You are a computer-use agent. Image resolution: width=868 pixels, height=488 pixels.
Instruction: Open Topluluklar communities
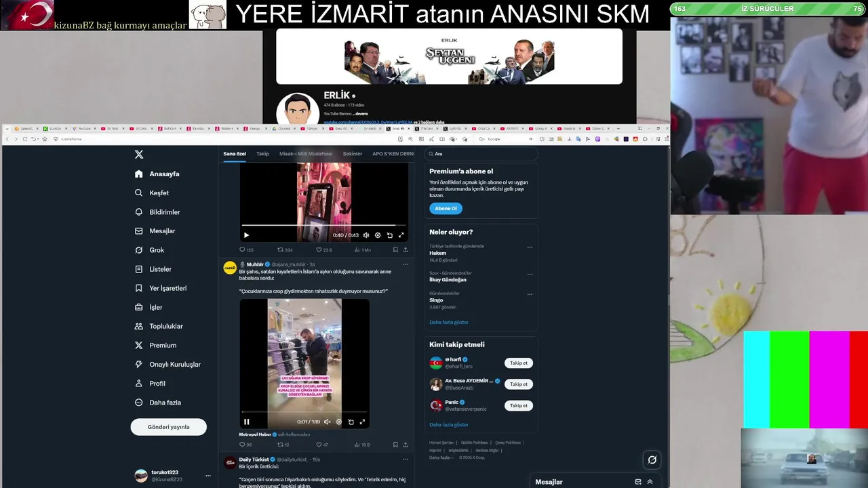coord(159,326)
